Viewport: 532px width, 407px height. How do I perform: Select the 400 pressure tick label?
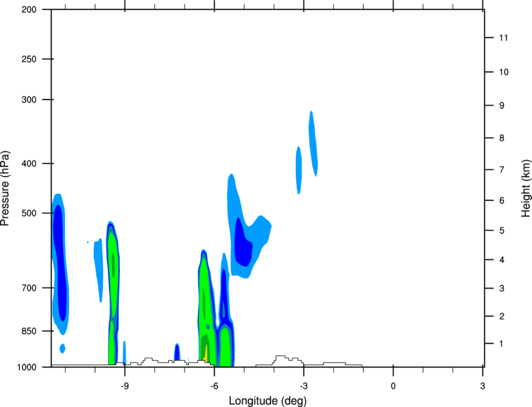(x=29, y=163)
